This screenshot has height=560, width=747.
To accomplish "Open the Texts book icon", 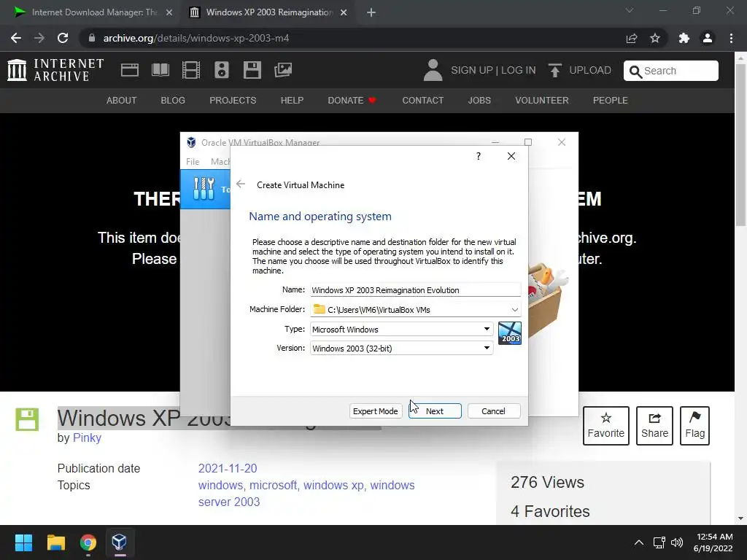I will point(160,70).
